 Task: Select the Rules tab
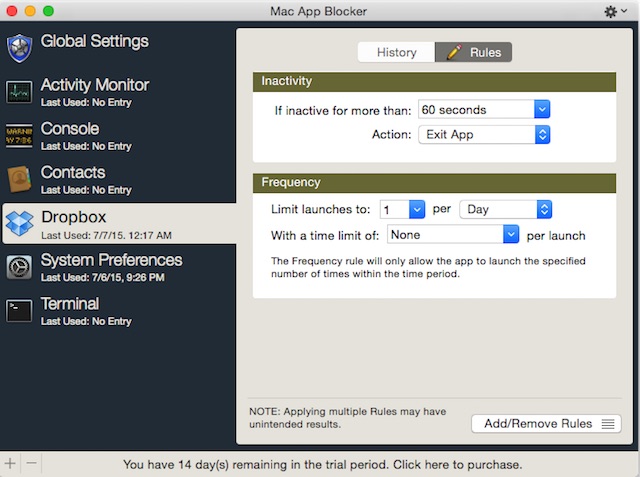(474, 52)
